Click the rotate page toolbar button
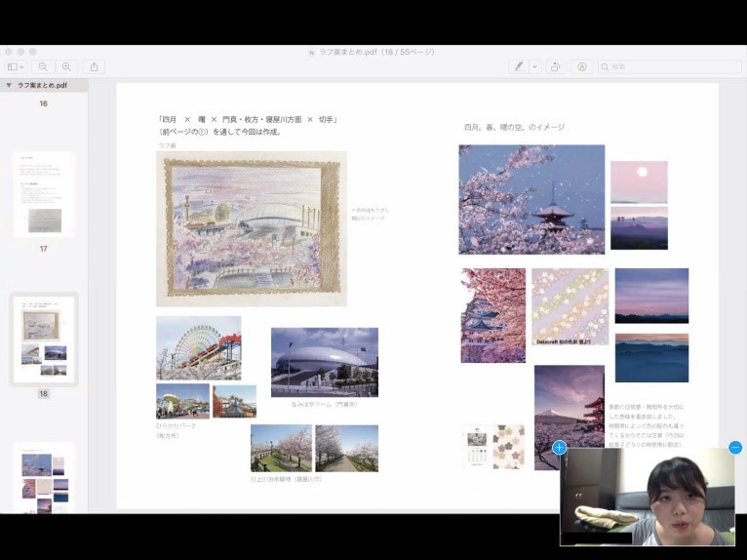 pyautogui.click(x=555, y=67)
